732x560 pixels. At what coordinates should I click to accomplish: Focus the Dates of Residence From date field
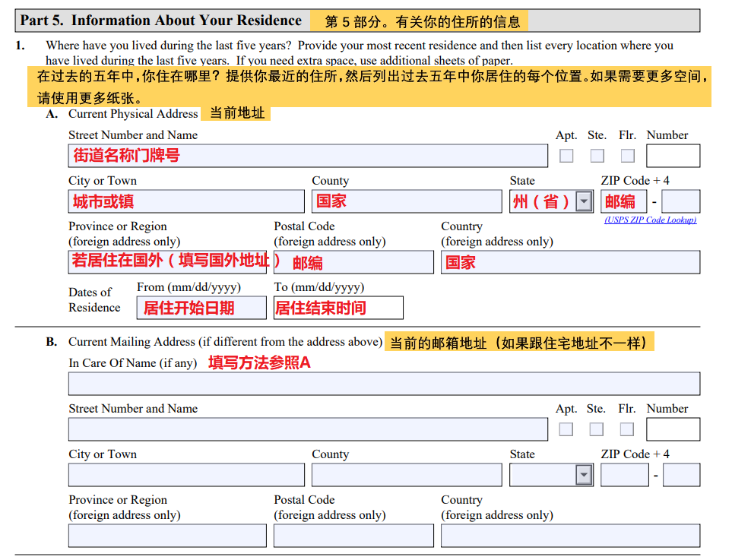(202, 308)
